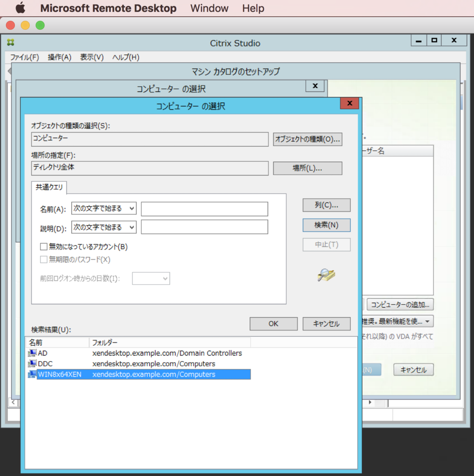Click the 中止(T) button
This screenshot has height=476, width=474.
pyautogui.click(x=327, y=245)
